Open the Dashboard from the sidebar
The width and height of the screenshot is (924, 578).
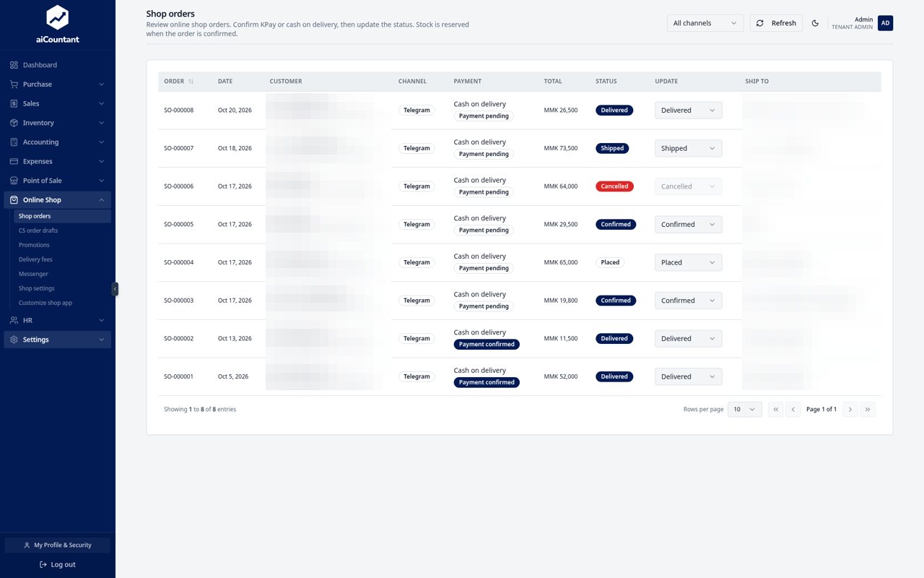point(57,65)
